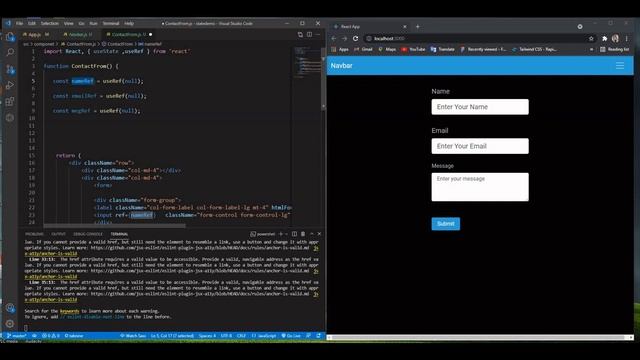
Task: Open the Gmail bookmark
Action: pyautogui.click(x=363, y=49)
